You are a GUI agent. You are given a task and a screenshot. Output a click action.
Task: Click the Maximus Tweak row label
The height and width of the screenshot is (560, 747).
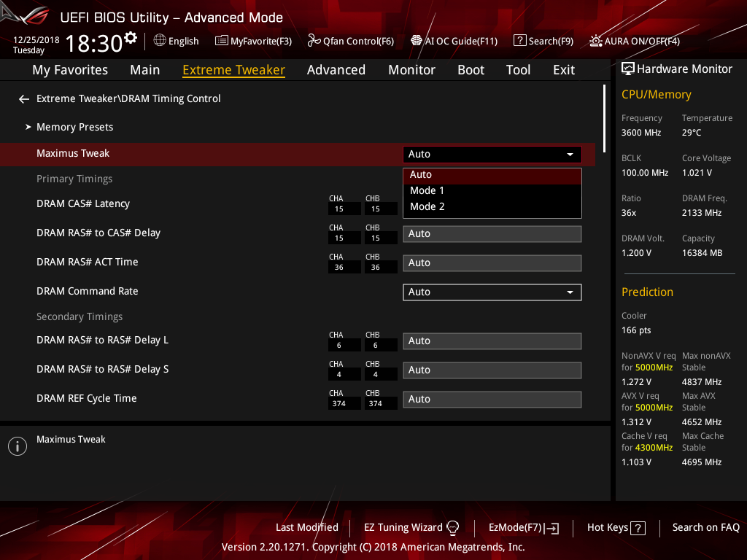coord(73,153)
